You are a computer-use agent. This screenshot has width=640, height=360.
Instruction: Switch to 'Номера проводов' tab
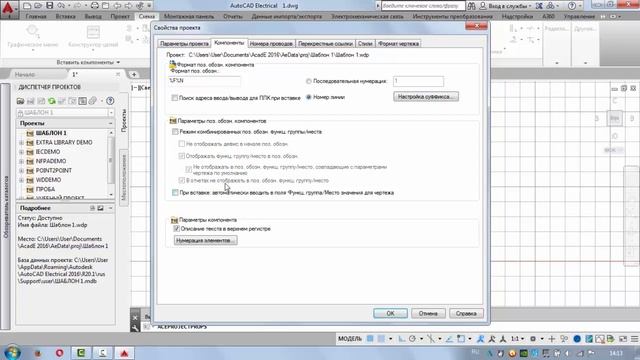tap(271, 43)
